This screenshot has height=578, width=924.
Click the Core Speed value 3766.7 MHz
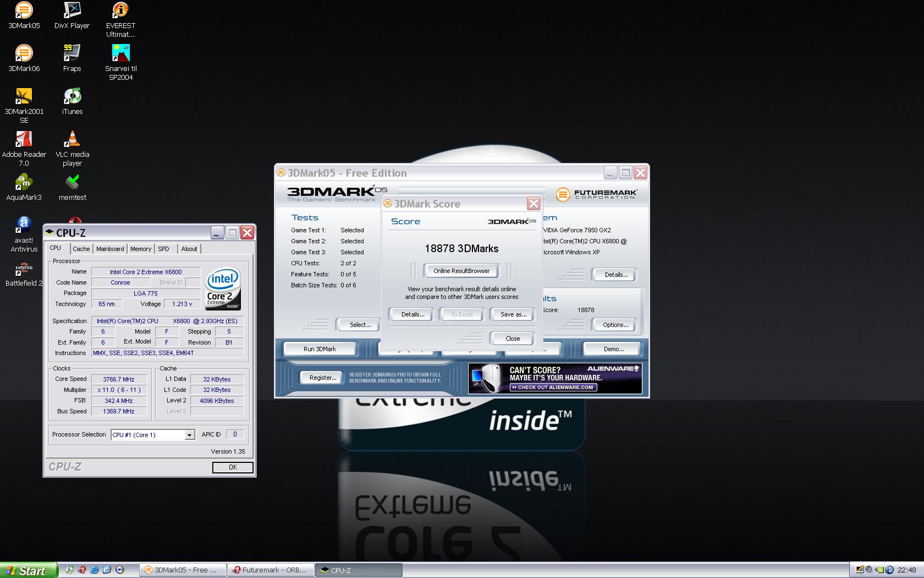pyautogui.click(x=119, y=379)
